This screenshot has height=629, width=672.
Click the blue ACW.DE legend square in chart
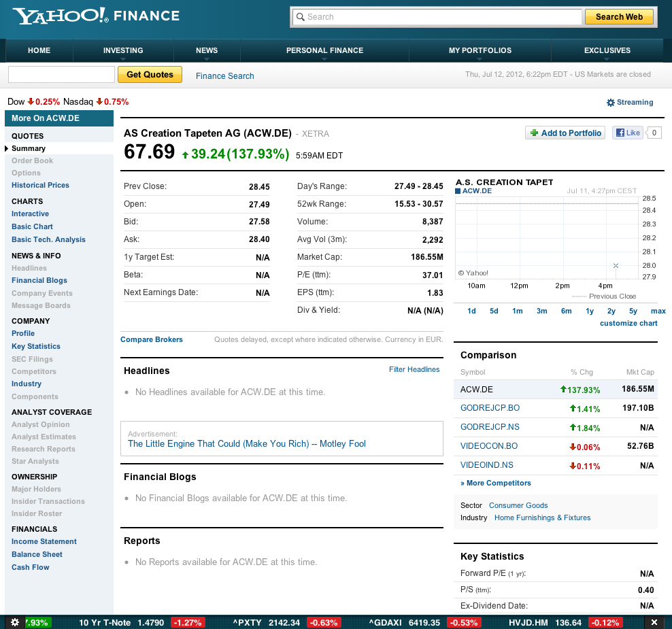[x=458, y=191]
